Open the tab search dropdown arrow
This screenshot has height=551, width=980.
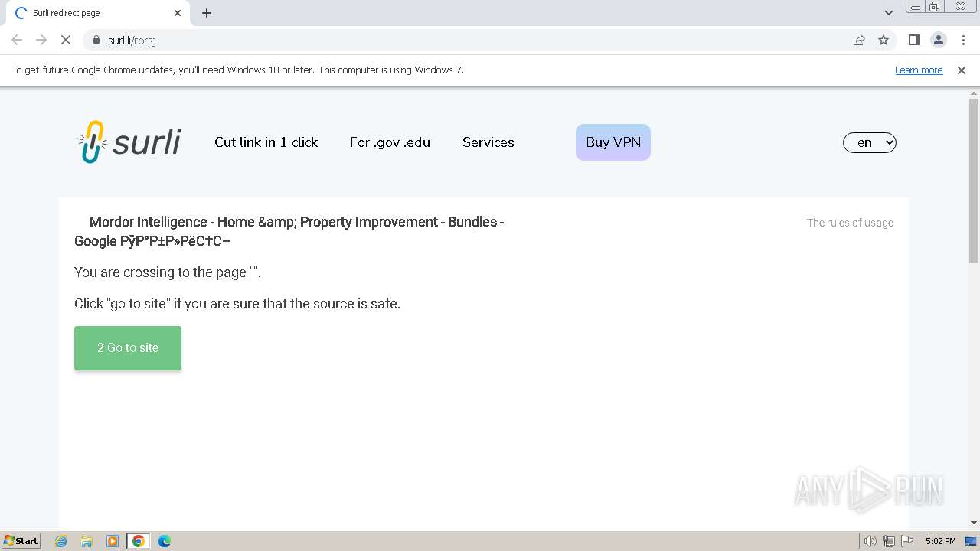(889, 13)
